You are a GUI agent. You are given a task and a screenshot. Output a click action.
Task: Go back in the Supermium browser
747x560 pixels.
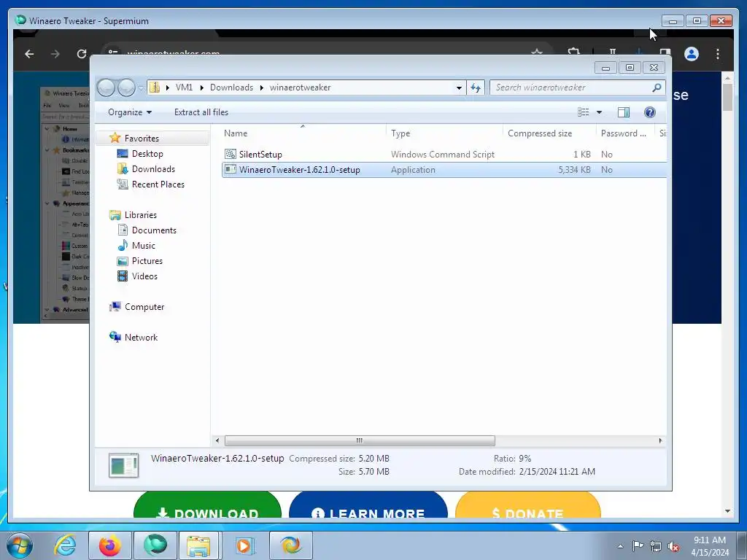click(x=29, y=54)
